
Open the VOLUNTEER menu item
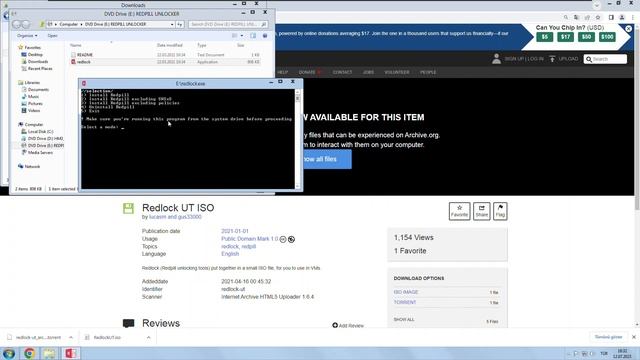[397, 72]
